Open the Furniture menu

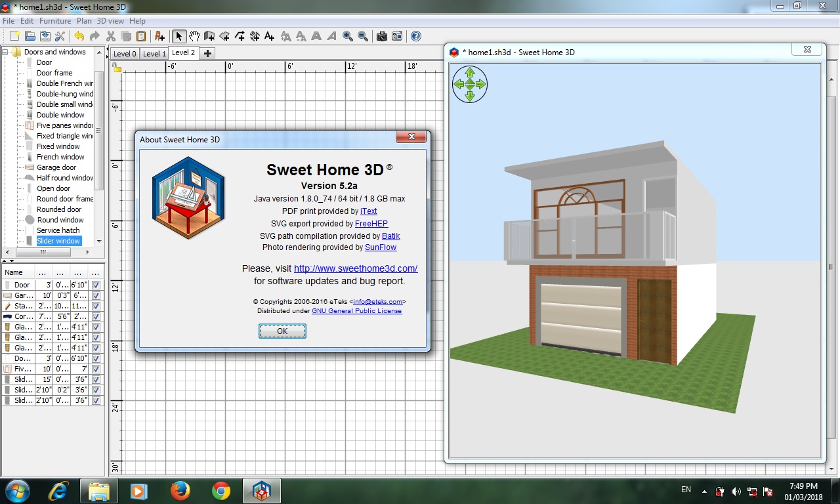tap(55, 20)
